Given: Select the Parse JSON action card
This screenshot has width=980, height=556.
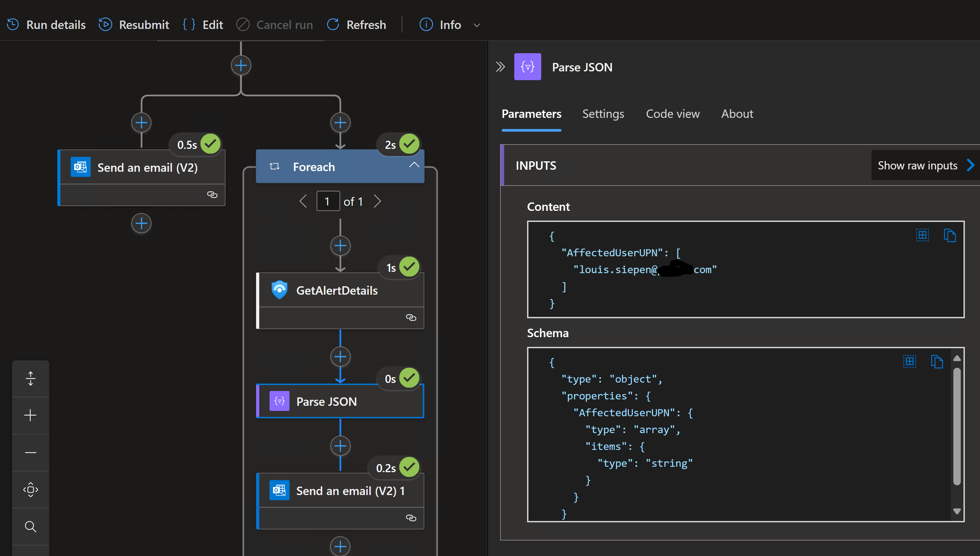Looking at the screenshot, I should 340,401.
